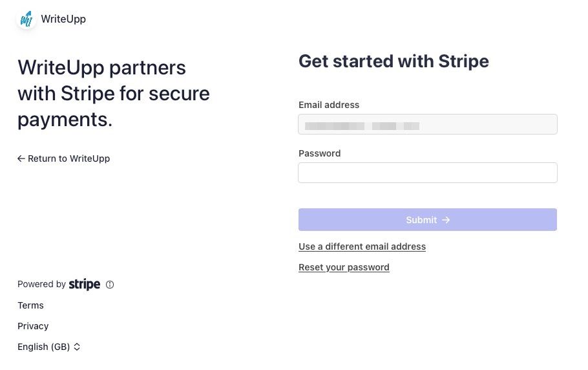Click the left arrow beside Return to WriteUpp
This screenshot has width=588, height=370.
point(21,158)
